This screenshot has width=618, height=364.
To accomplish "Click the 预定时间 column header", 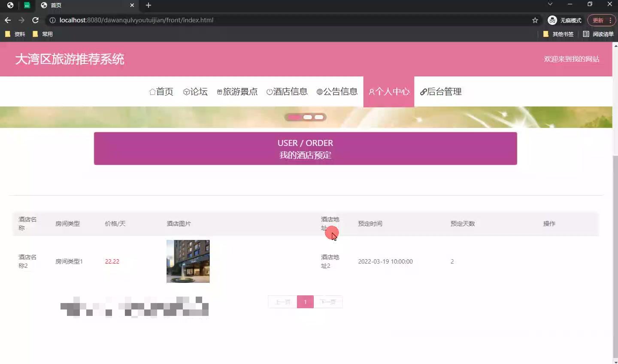I will coord(370,224).
